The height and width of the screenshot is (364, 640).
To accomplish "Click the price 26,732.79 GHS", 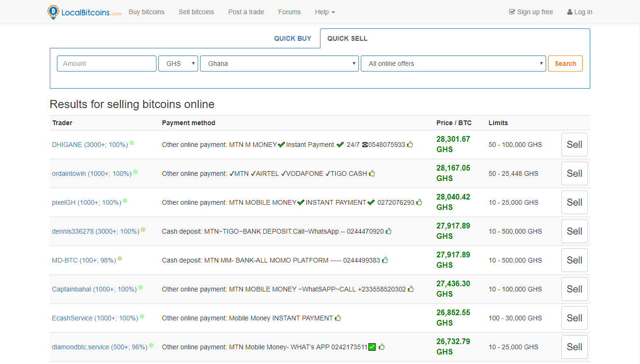I will click(x=453, y=347).
